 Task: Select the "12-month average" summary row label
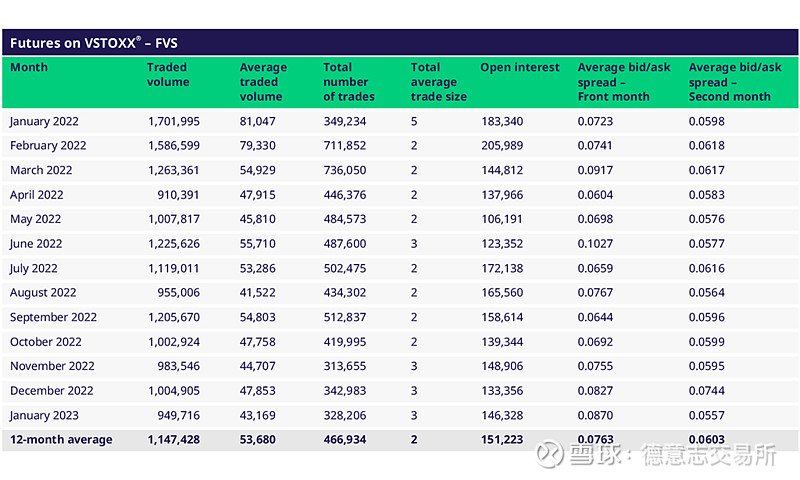pos(61,440)
